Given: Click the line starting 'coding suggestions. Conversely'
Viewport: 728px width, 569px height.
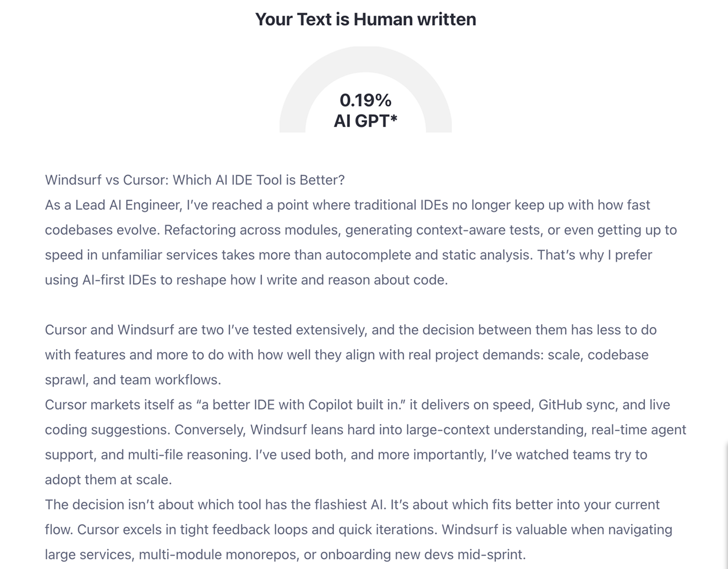Looking at the screenshot, I should (365, 430).
